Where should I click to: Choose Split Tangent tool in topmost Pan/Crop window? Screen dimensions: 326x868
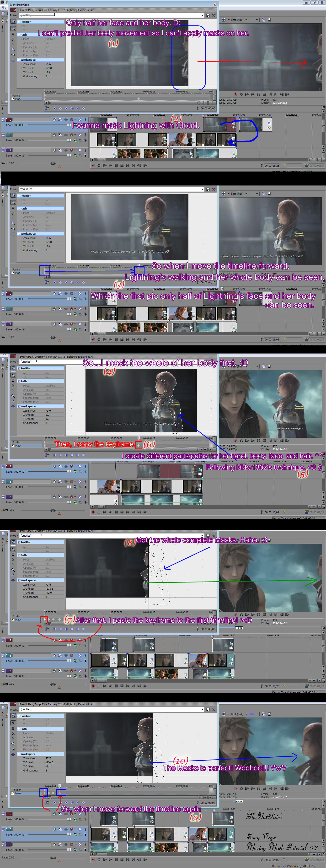click(x=13, y=44)
